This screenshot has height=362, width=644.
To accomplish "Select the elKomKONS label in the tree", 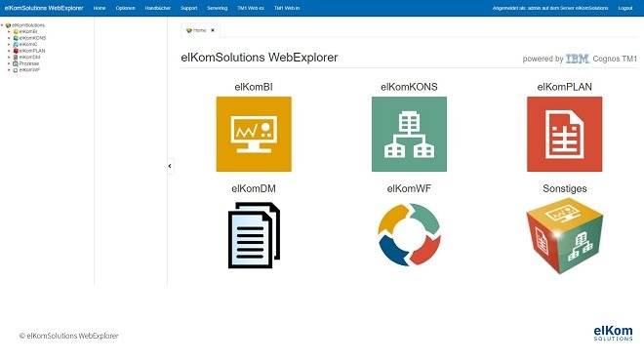I will tap(33, 38).
